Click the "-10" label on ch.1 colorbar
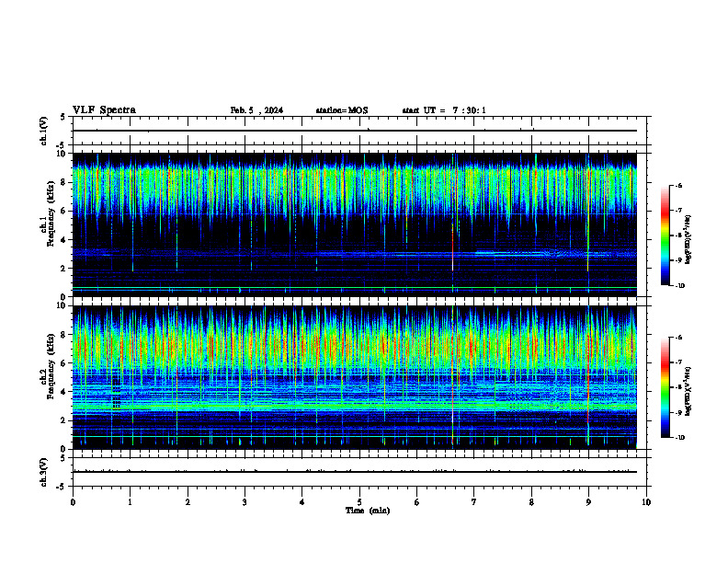 click(680, 286)
